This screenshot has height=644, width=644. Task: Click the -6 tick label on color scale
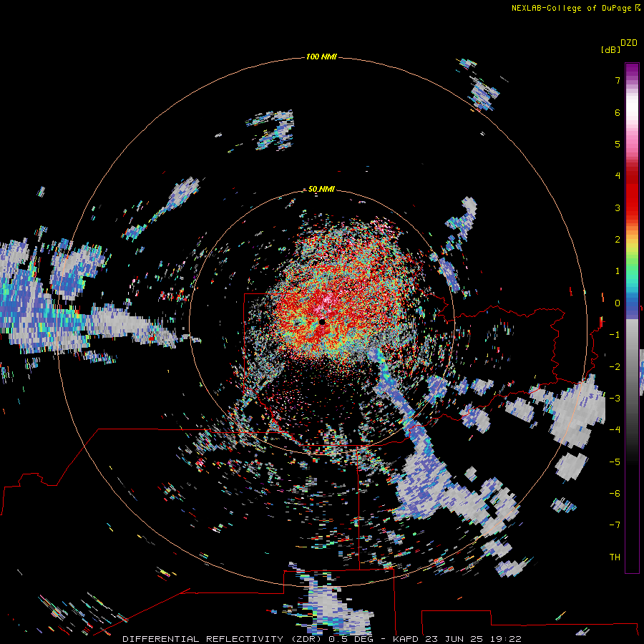615,494
